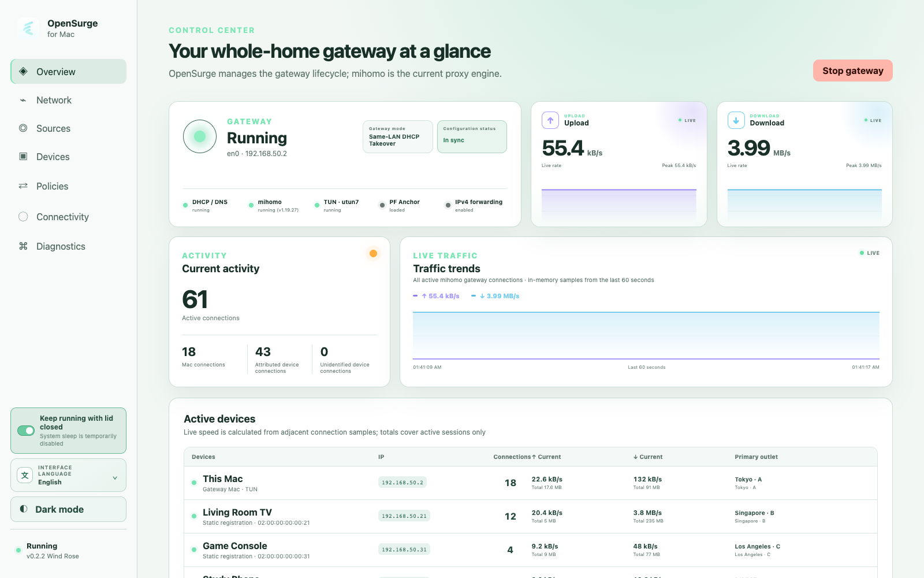
Task: Open the Overview page
Action: pyautogui.click(x=68, y=72)
